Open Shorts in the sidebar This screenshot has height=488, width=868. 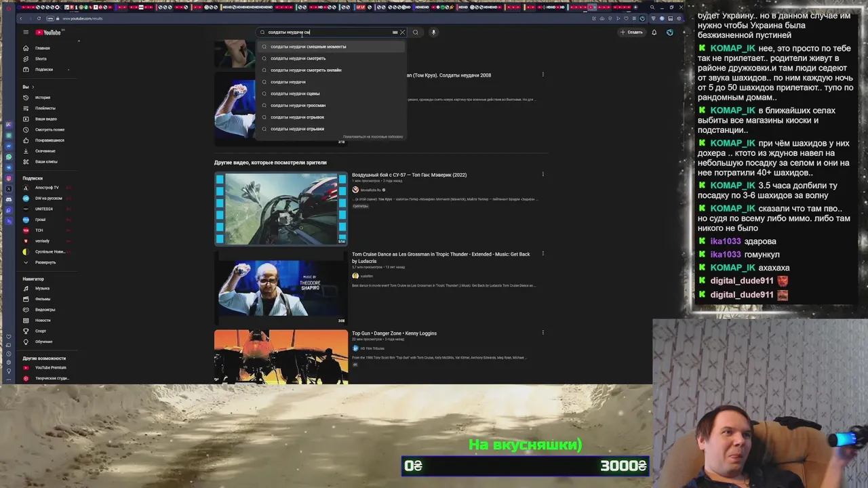point(41,59)
